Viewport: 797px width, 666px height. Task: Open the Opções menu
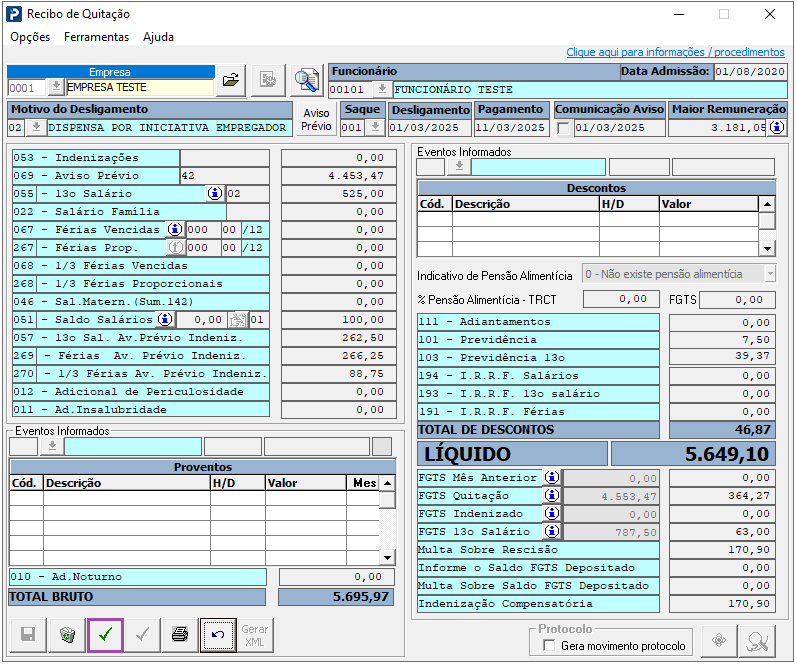click(30, 37)
